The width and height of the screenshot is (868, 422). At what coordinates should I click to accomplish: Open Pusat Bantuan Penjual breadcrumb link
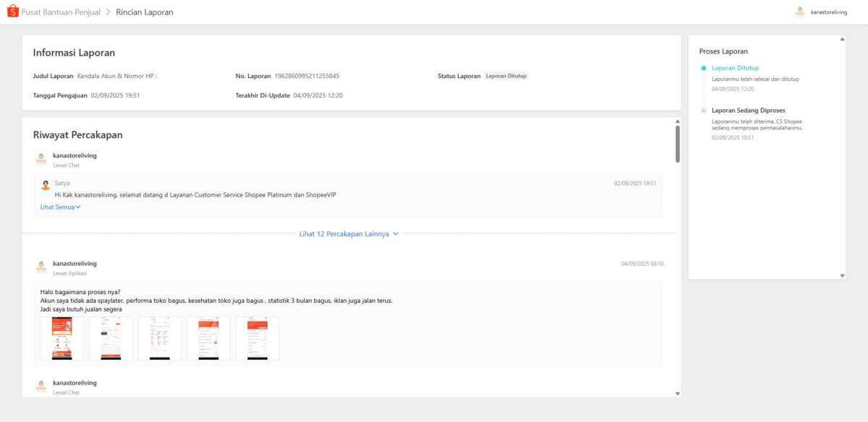coord(61,12)
